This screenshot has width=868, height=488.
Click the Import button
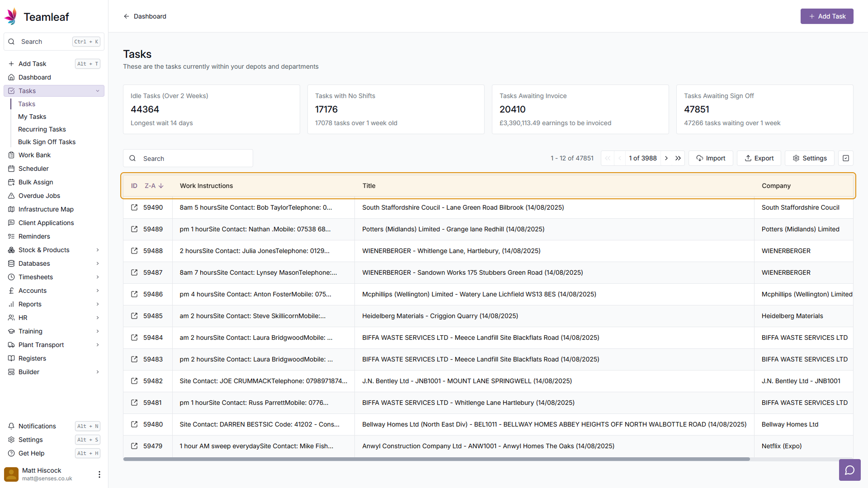(711, 158)
